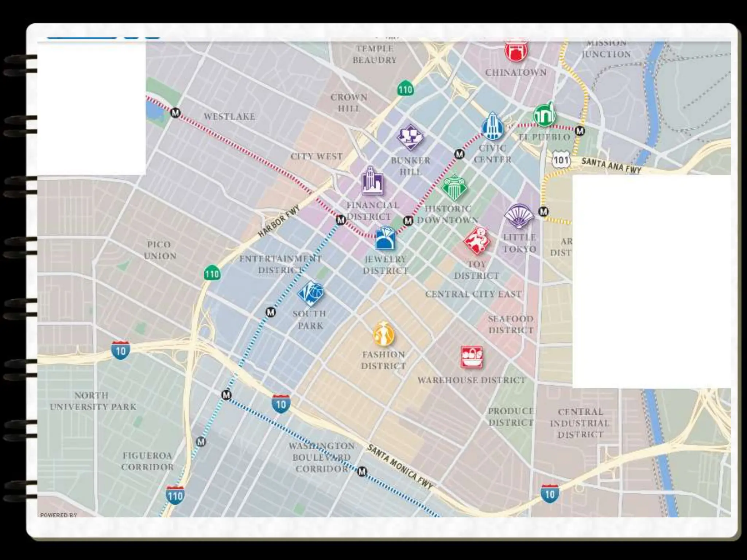The height and width of the screenshot is (560, 747).
Task: Select the Metro marker right of El Pueblo
Action: pos(580,131)
